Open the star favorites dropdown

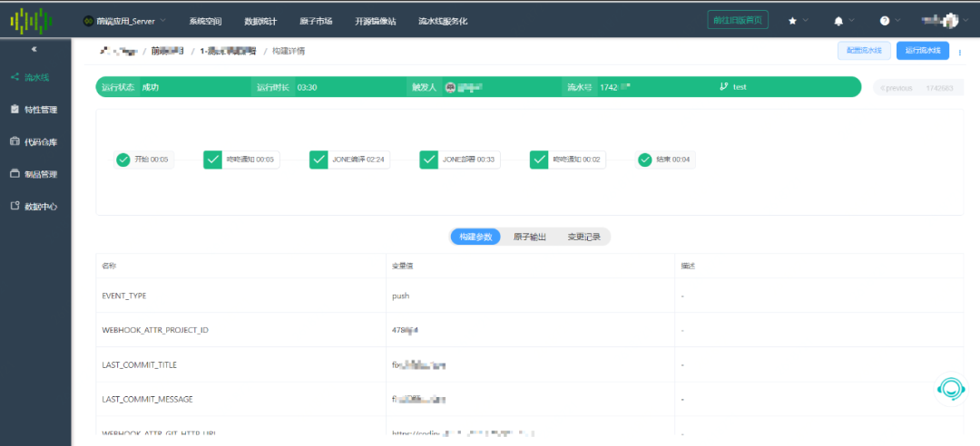point(799,21)
